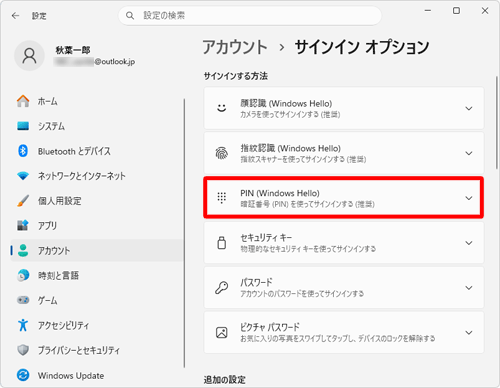This screenshot has height=388, width=500.
Task: Expand ピクチャ パスワード chevron
Action: (469, 333)
